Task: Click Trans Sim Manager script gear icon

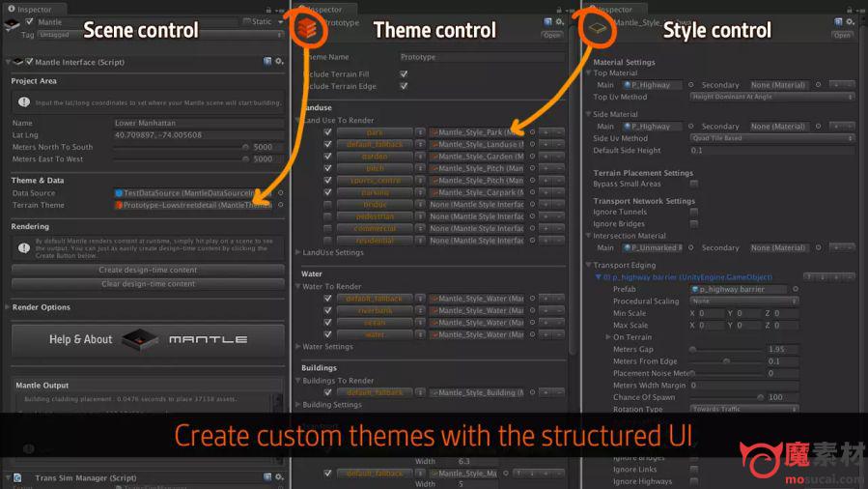Action: pos(280,476)
